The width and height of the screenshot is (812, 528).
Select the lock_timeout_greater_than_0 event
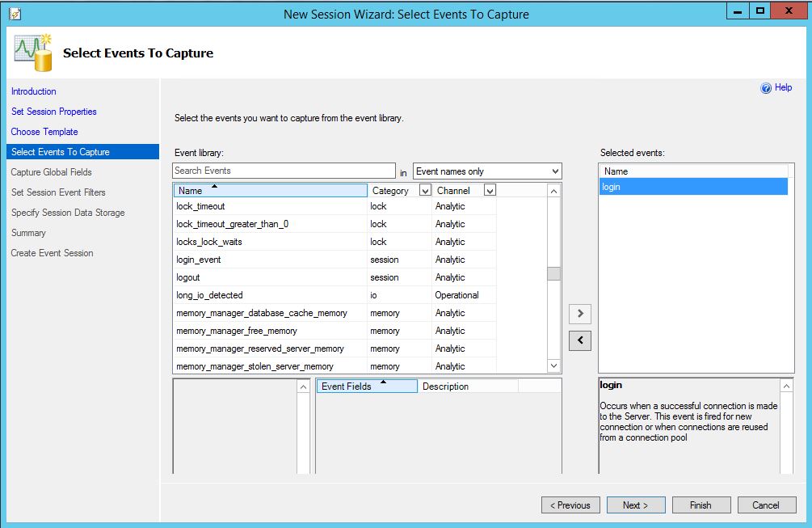pos(334,224)
